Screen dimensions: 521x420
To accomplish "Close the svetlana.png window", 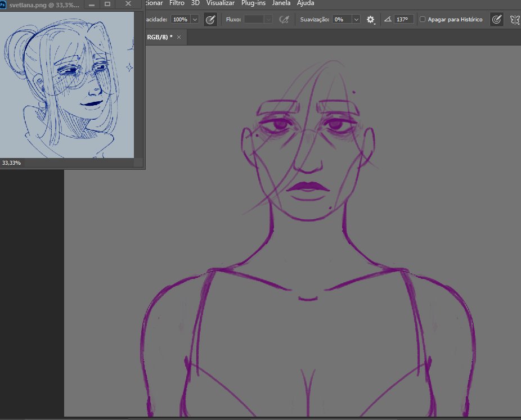I will (x=128, y=4).
